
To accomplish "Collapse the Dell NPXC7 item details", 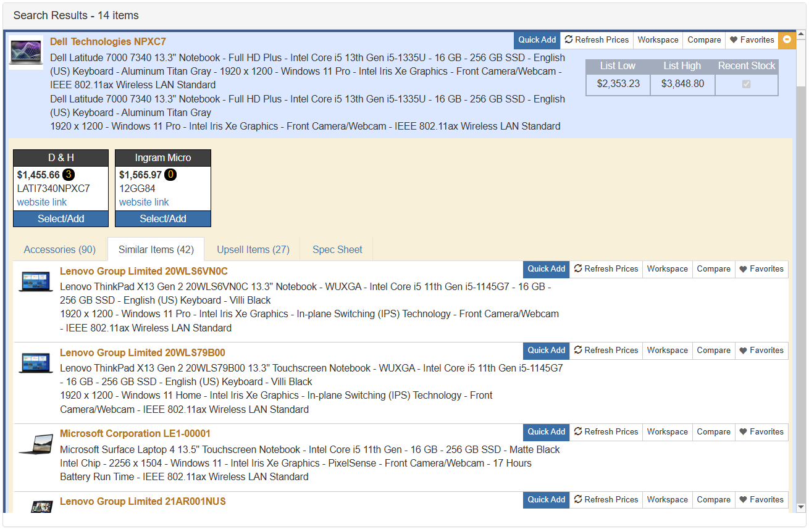I will 787,39.
